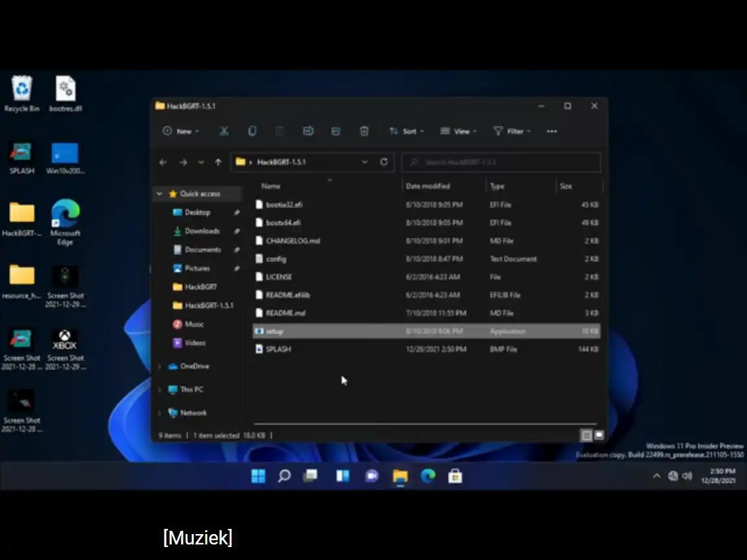Open Desktop in Quick access
747x560 pixels.
coord(198,213)
